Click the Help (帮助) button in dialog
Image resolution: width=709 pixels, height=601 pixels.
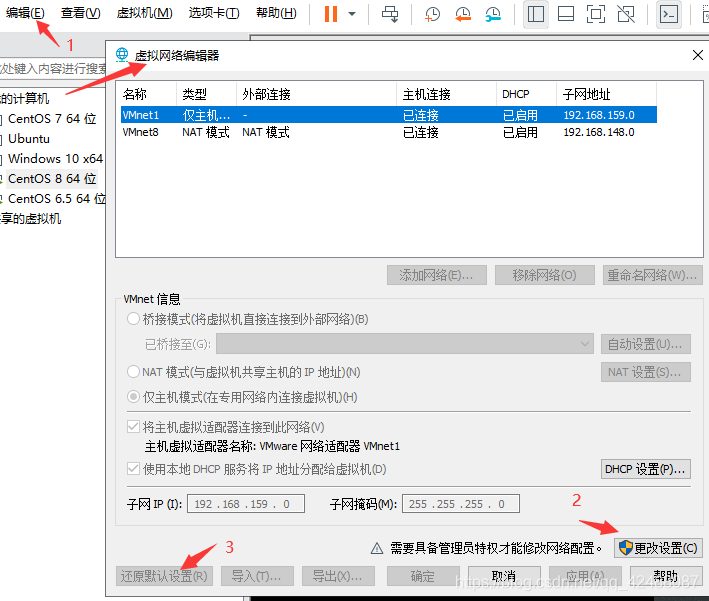(666, 576)
